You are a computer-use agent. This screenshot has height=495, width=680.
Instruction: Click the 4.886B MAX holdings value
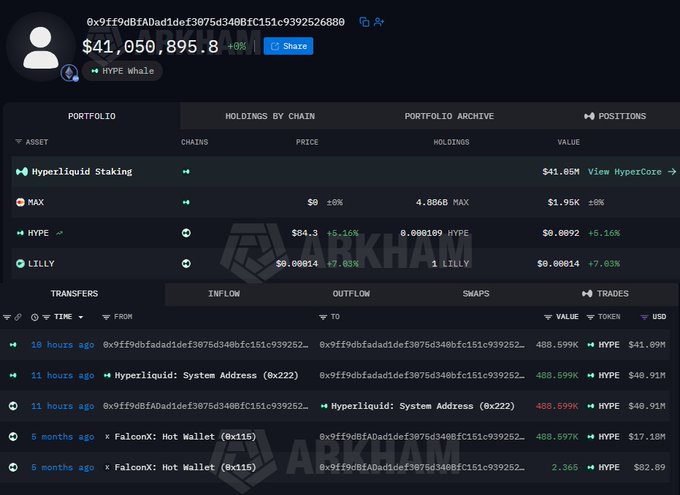[442, 202]
